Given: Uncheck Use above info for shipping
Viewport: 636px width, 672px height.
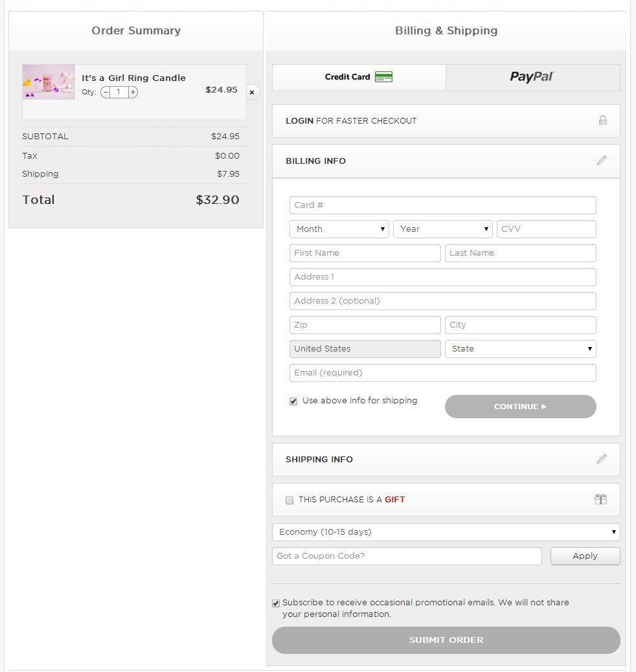Looking at the screenshot, I should click(293, 401).
